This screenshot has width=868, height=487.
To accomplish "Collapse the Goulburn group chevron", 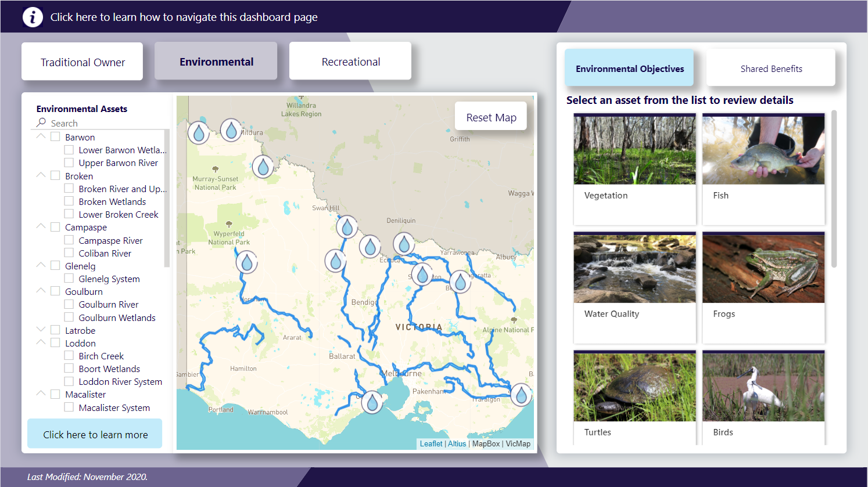I will [41, 290].
